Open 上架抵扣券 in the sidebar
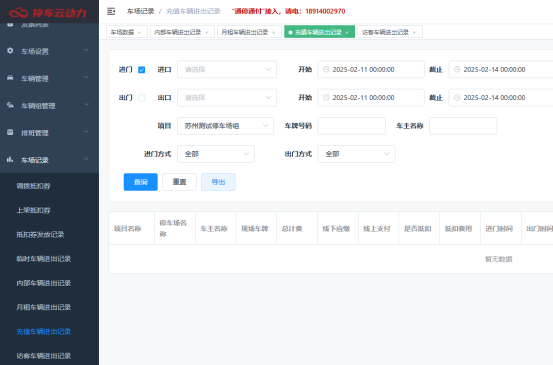The height and width of the screenshot is (365, 553). coord(34,210)
